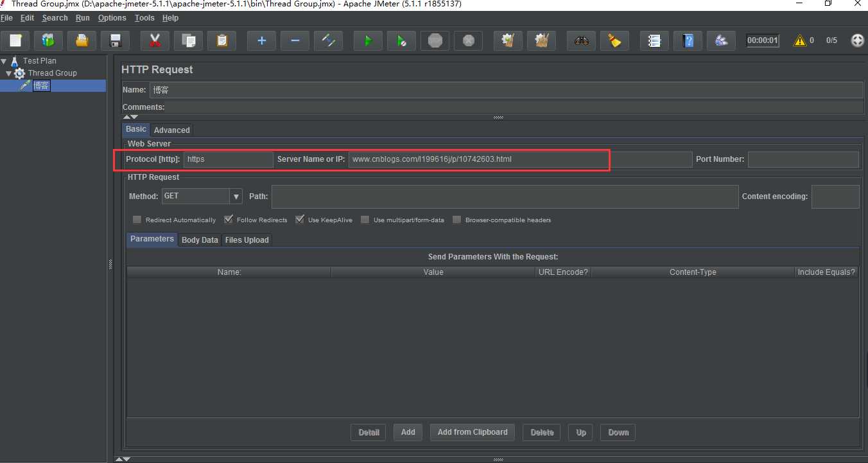Click the Delete parameter button

(x=542, y=432)
